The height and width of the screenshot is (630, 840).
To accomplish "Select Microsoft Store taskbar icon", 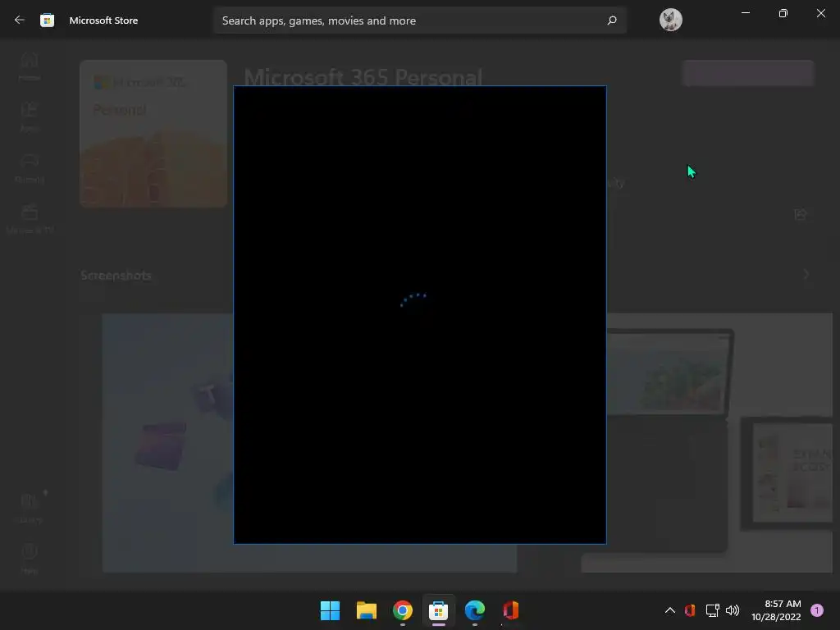I will (x=438, y=610).
